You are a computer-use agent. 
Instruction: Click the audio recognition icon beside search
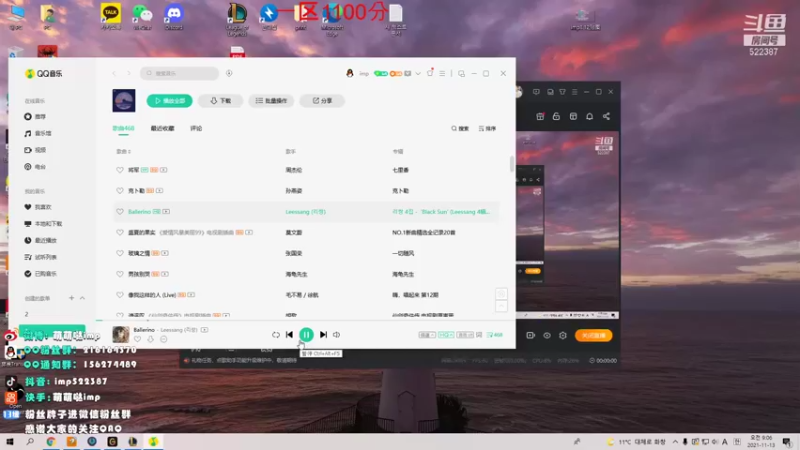(x=229, y=73)
